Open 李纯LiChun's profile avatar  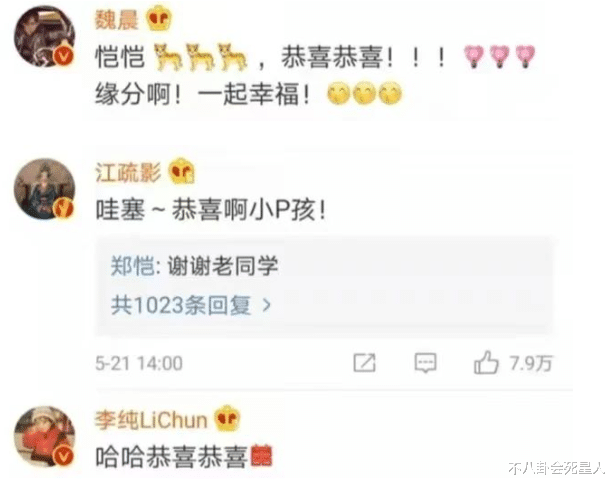pos(44,436)
